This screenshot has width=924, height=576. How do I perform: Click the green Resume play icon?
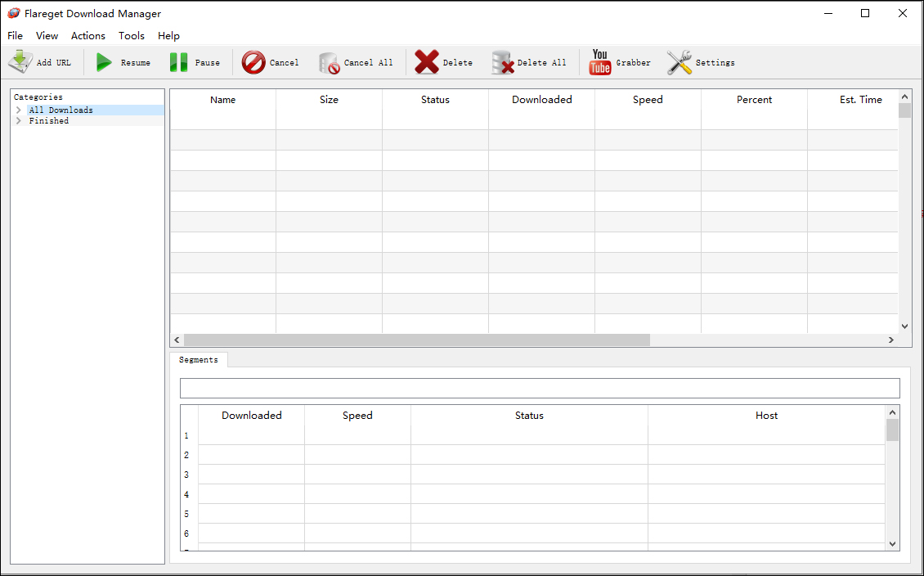[x=105, y=62]
